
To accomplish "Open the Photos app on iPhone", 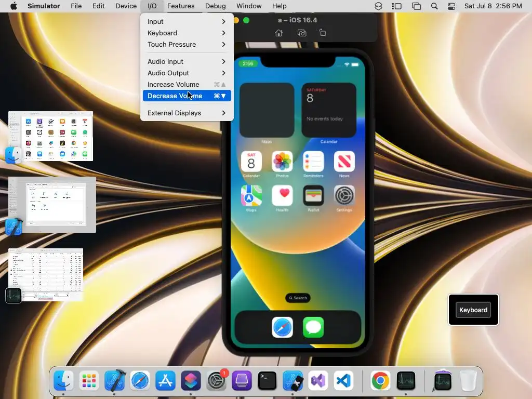I will 282,162.
